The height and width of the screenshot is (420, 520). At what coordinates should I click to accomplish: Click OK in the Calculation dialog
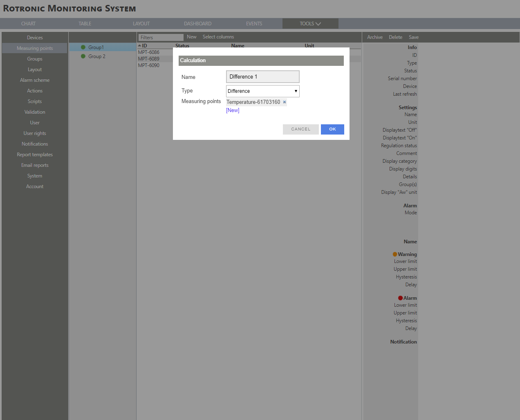click(332, 129)
